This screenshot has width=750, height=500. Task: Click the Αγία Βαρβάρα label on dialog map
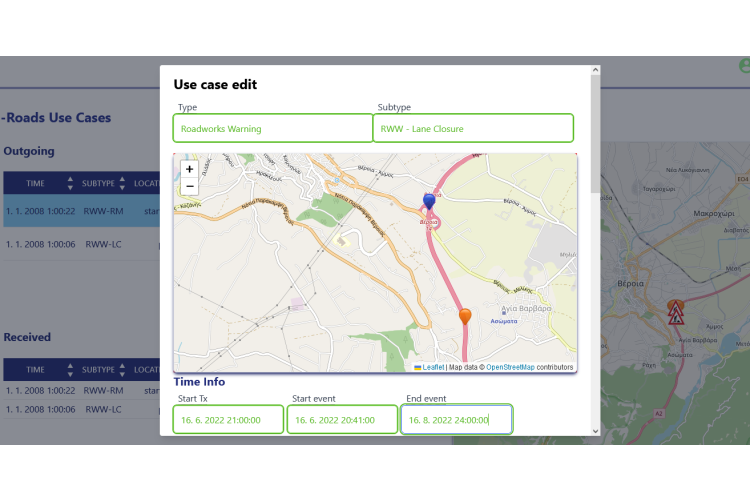point(526,308)
